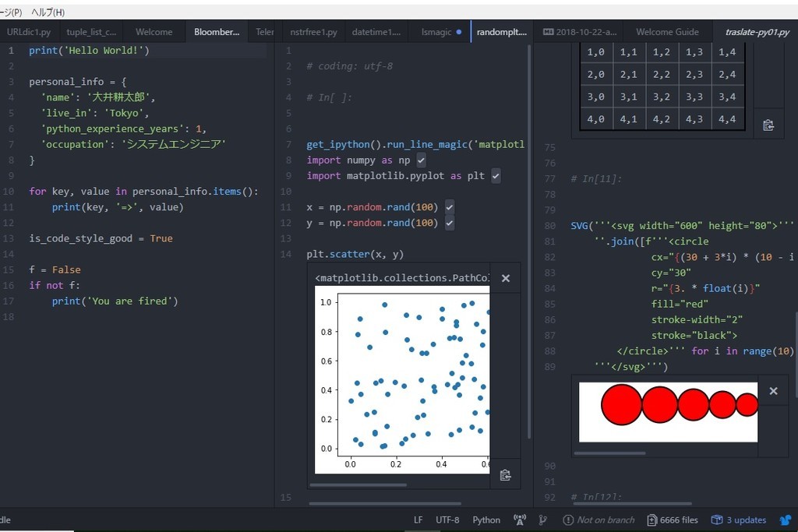Image resolution: width=798 pixels, height=532 pixels.
Task: Open the datetime1... tab
Action: (x=376, y=31)
